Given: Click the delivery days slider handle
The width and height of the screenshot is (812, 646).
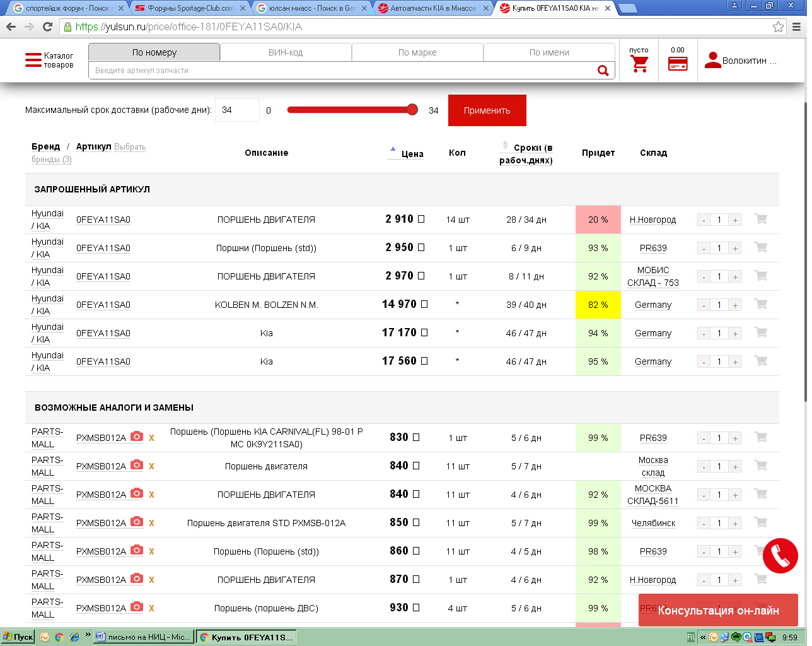Looking at the screenshot, I should point(412,110).
